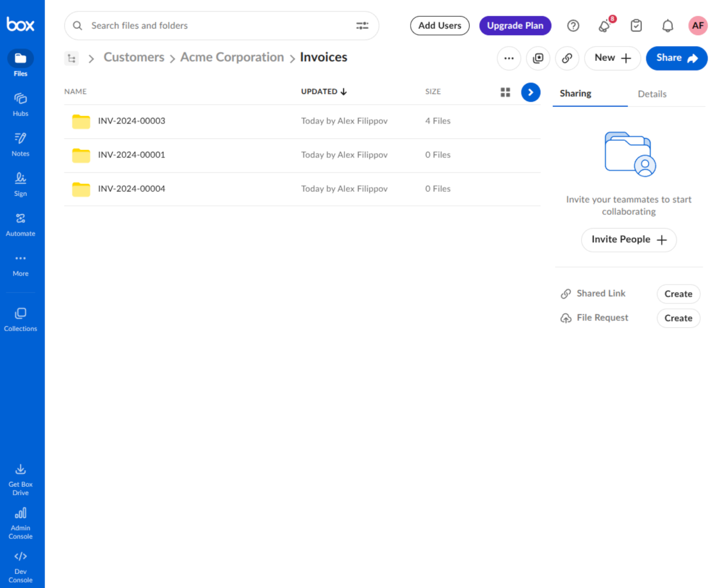Sort by the Name column
The height and width of the screenshot is (588, 724).
pyautogui.click(x=75, y=92)
